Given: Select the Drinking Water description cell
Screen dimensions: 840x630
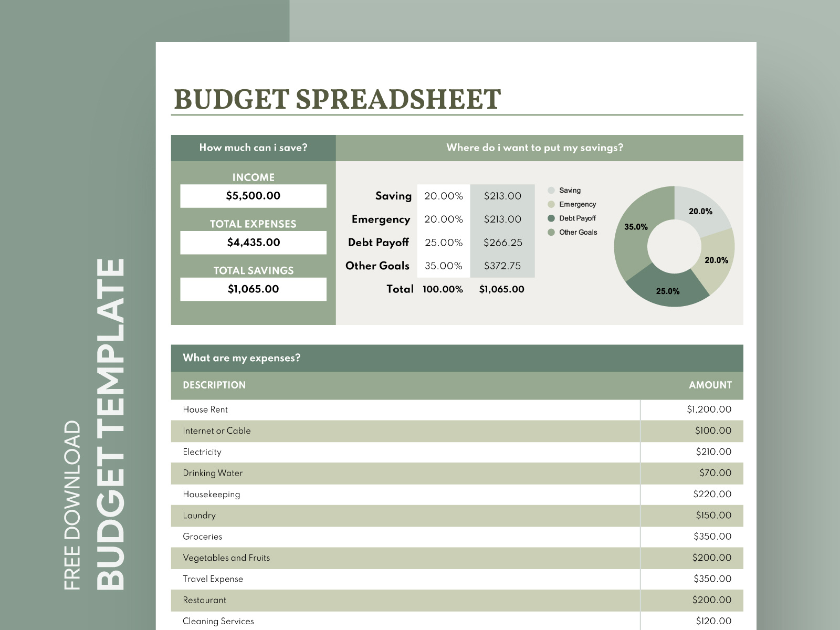Looking at the screenshot, I should [x=405, y=473].
